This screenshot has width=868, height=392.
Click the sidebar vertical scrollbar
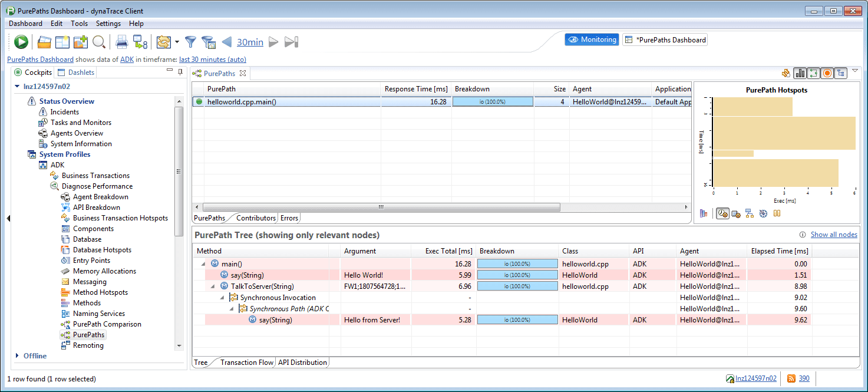click(180, 171)
